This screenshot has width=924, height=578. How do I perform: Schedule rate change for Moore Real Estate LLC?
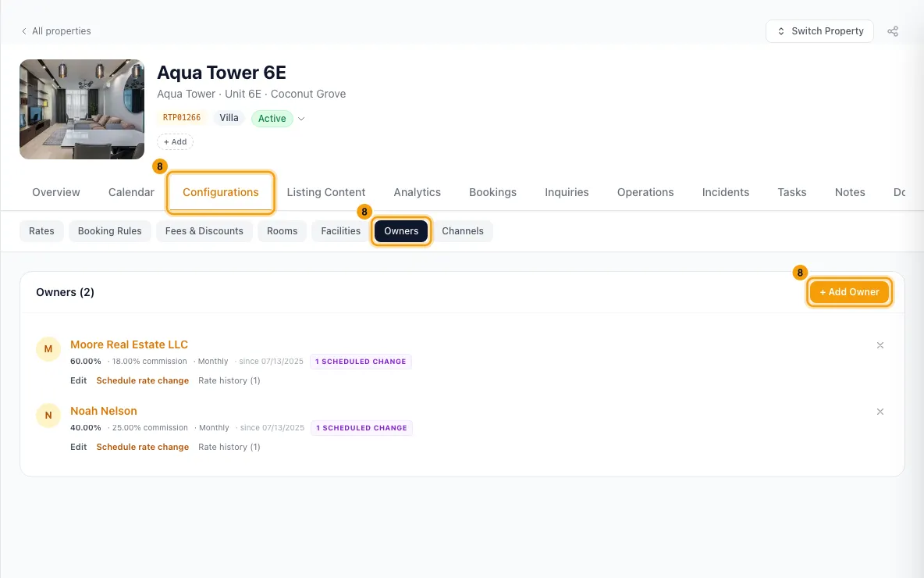pos(143,380)
